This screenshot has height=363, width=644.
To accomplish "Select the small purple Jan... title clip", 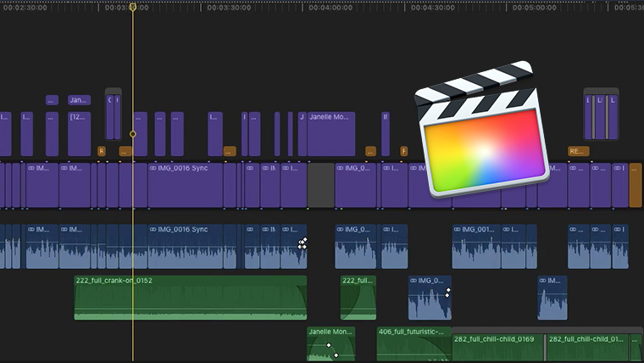I will 80,100.
